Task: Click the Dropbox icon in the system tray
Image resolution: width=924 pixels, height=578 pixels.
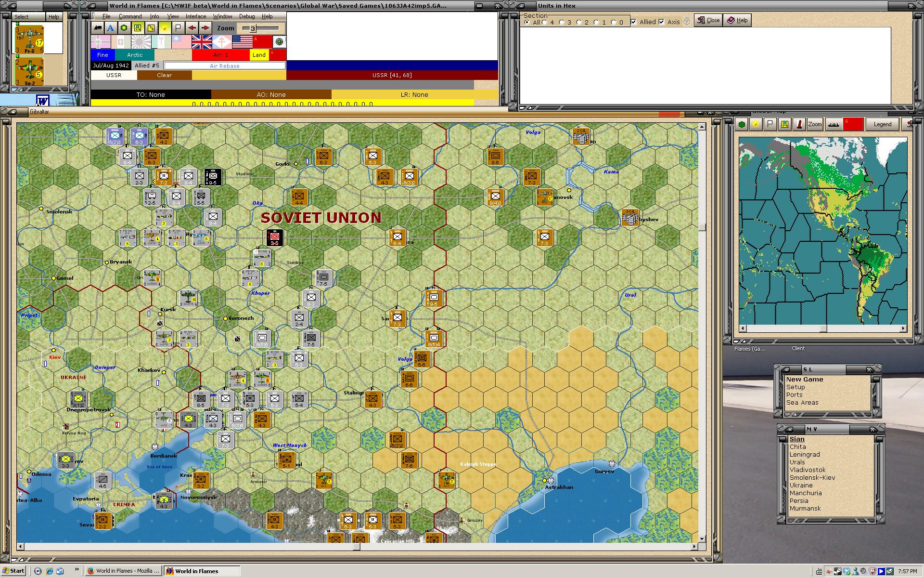Action: click(x=847, y=571)
